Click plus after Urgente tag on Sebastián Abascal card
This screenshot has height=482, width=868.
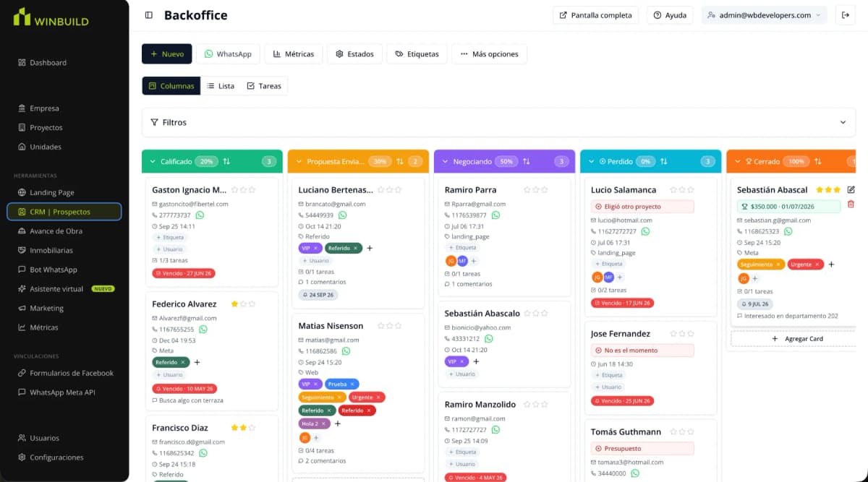(831, 264)
